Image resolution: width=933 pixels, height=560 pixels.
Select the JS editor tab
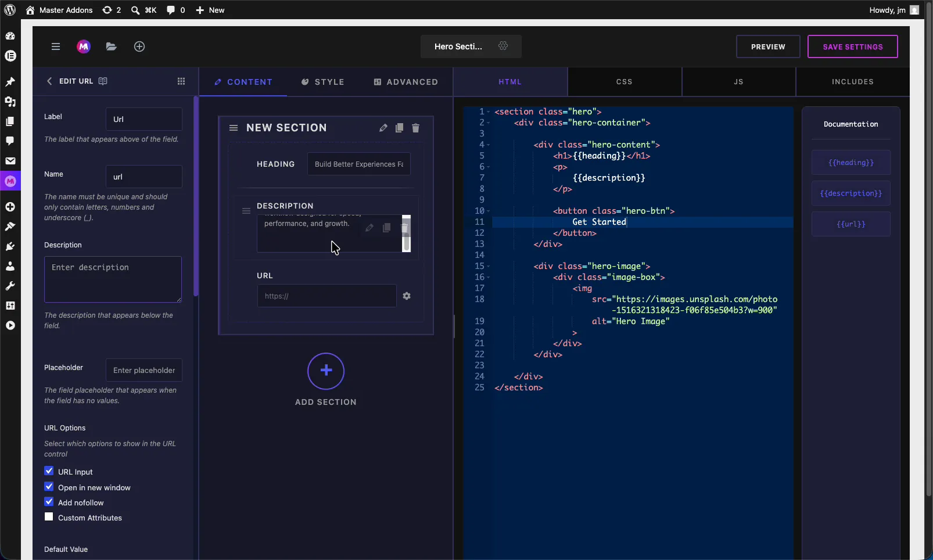click(x=738, y=82)
